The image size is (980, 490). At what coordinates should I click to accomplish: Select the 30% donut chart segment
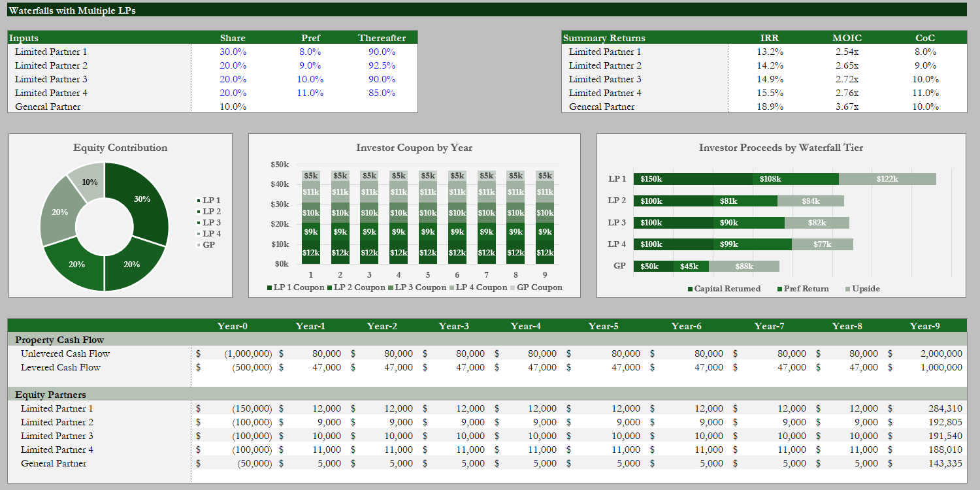[x=142, y=199]
